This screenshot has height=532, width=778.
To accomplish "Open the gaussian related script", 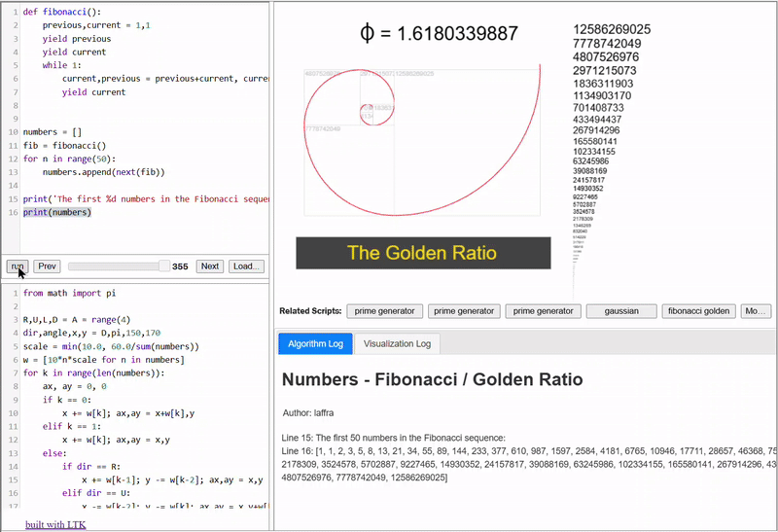I will (x=621, y=311).
